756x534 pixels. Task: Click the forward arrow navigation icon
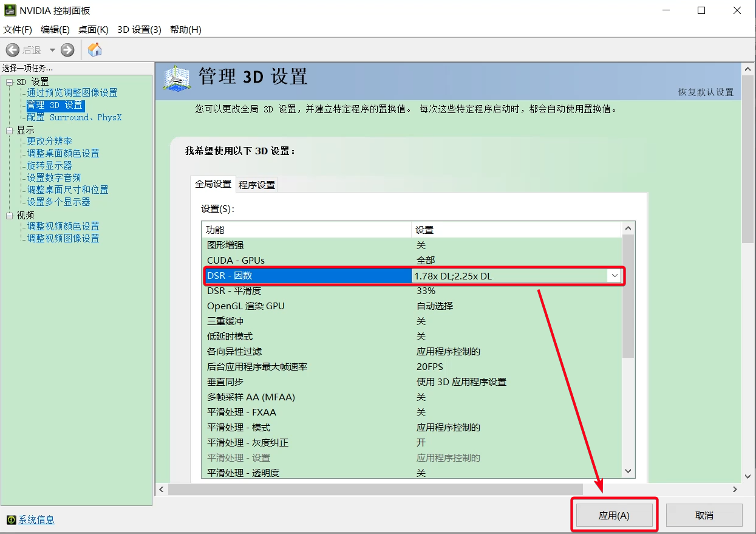(67, 50)
